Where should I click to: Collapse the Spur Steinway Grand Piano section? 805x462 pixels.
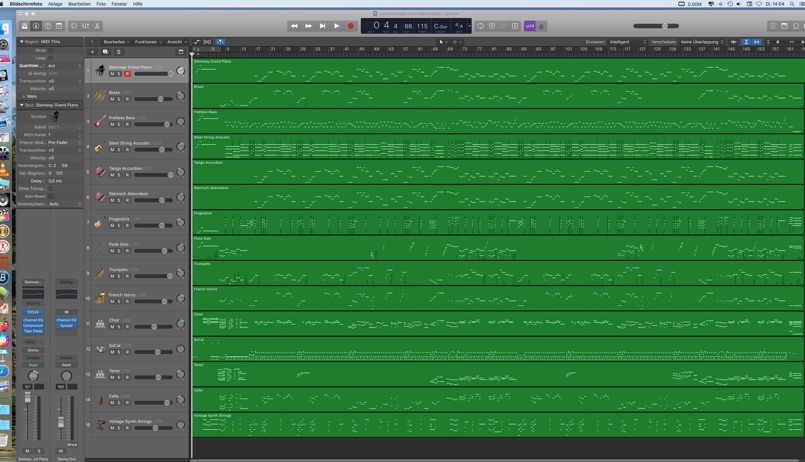coord(22,105)
